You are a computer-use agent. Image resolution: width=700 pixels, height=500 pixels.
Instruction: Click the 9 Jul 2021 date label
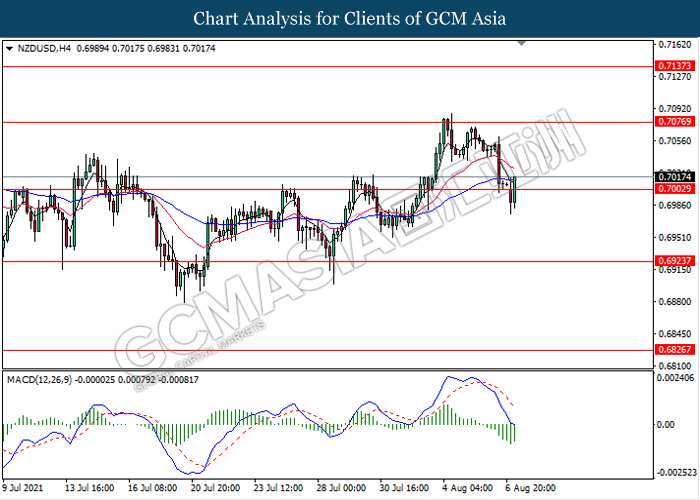pos(22,488)
